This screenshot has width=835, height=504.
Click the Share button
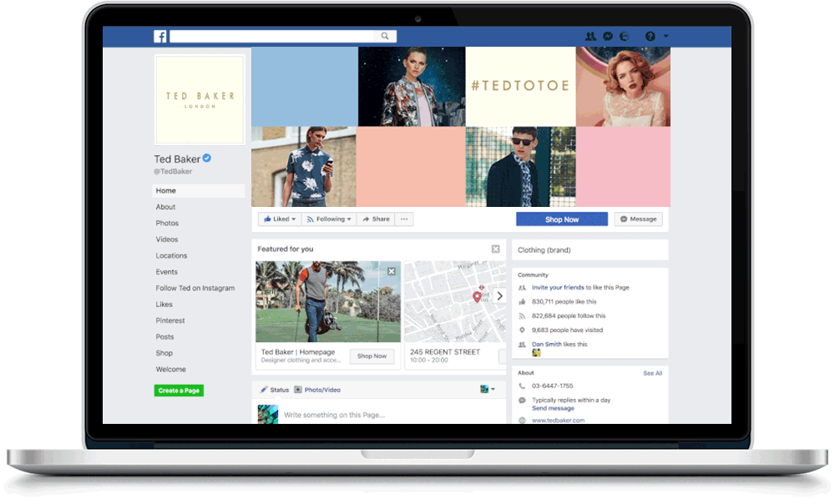(x=376, y=219)
